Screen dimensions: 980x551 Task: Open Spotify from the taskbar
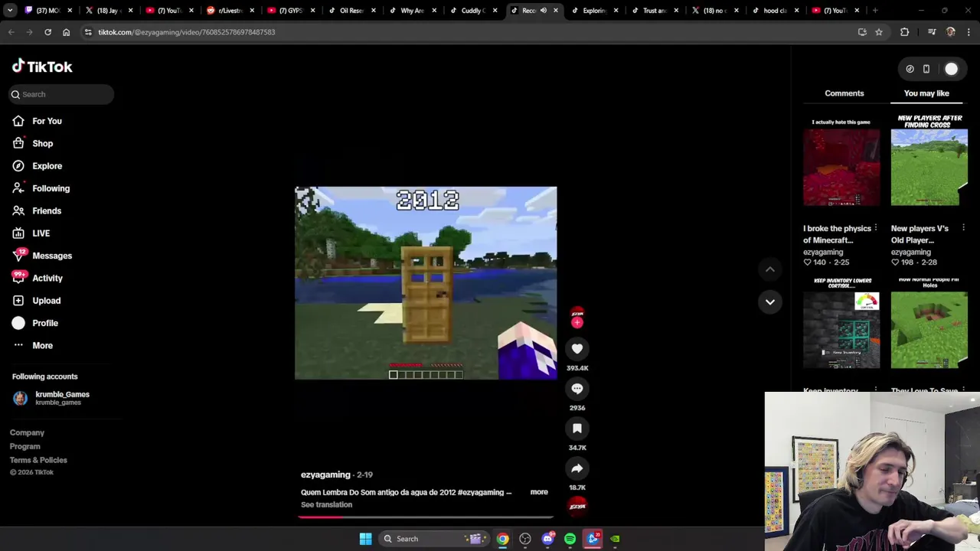click(570, 539)
